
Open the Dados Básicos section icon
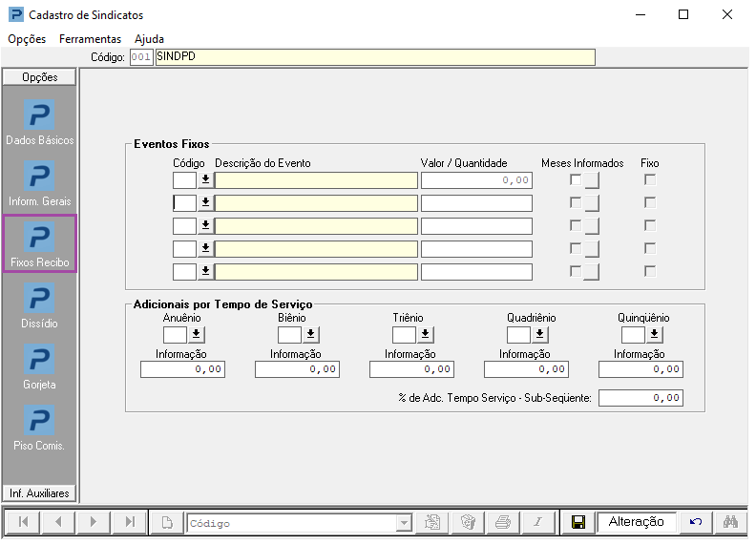39,115
